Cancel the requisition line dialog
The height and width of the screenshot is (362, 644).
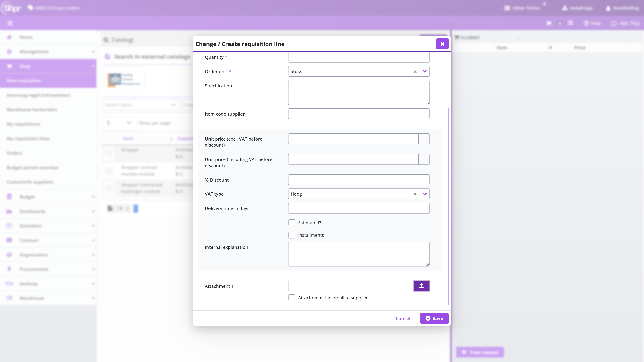[403, 318]
